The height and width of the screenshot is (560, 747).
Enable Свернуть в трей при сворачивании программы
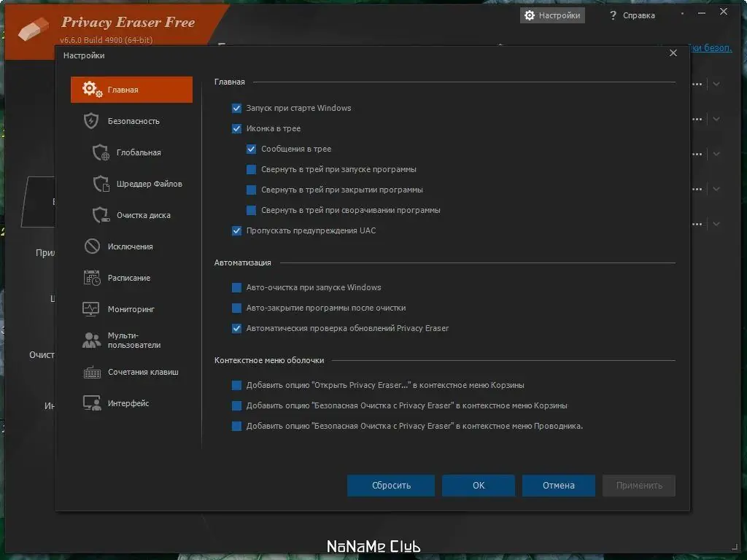[x=252, y=211]
